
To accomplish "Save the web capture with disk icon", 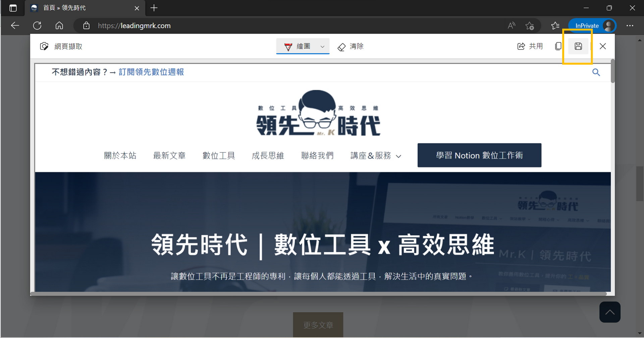I will tap(578, 46).
